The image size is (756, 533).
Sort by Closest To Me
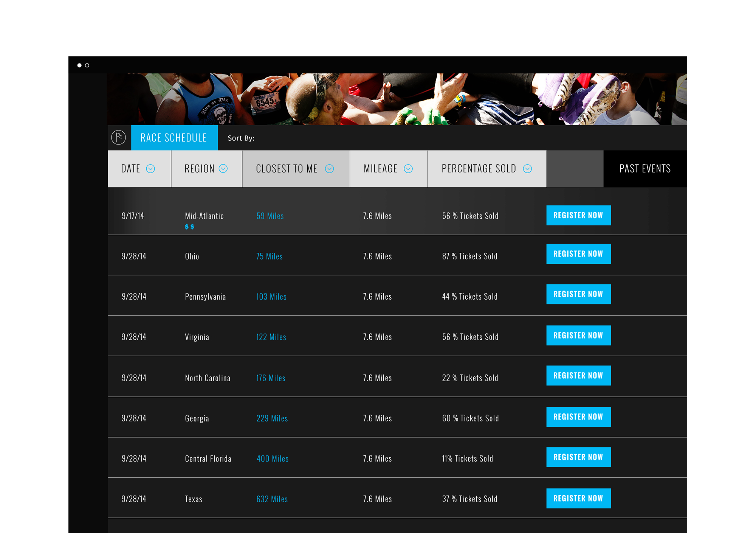coord(296,169)
